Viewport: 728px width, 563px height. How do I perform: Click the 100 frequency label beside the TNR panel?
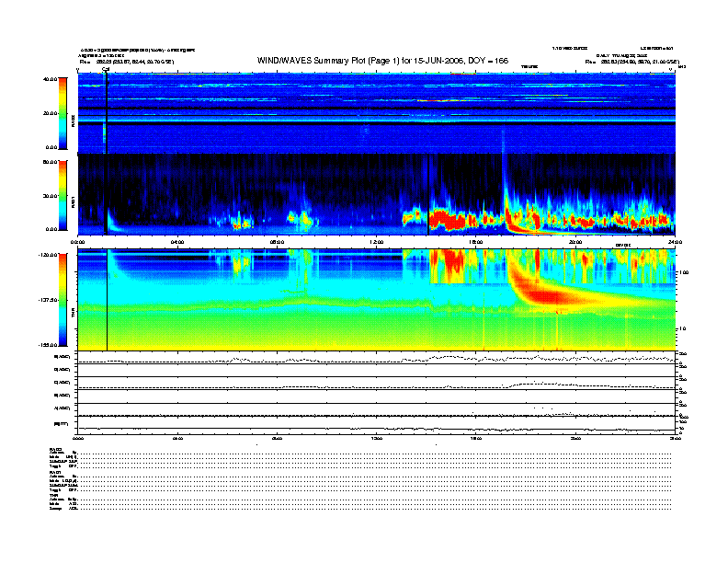684,272
